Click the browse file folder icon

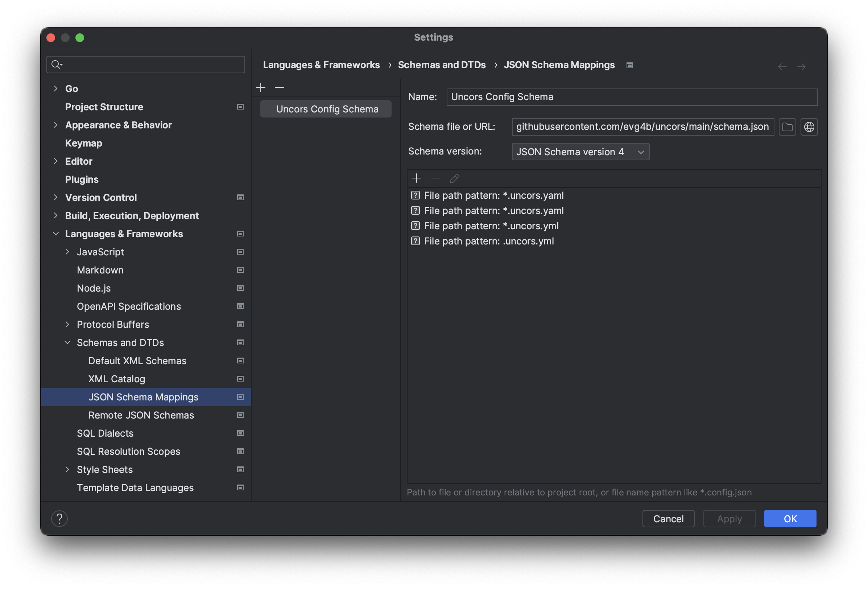click(x=787, y=126)
